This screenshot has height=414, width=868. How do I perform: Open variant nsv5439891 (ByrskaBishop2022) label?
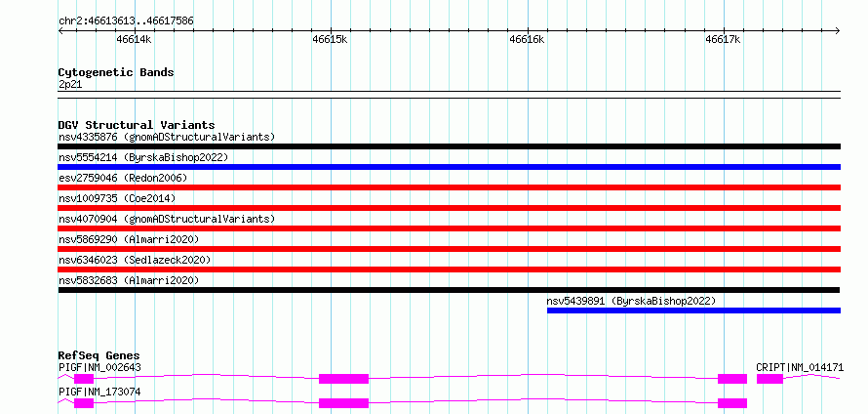point(632,301)
